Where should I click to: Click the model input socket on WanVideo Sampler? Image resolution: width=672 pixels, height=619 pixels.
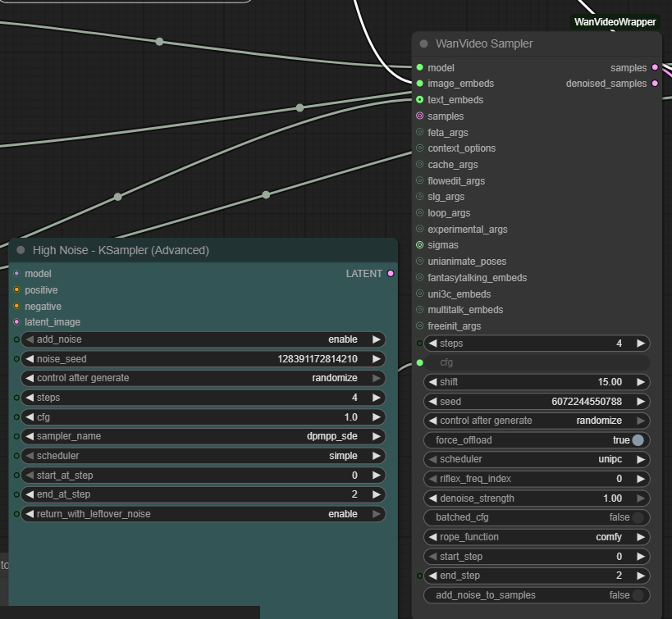coord(419,67)
